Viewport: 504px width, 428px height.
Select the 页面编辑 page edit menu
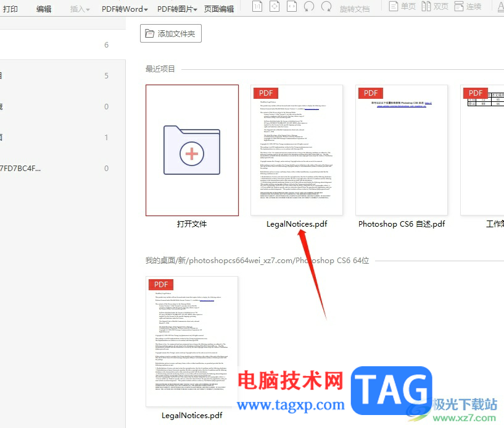click(x=219, y=9)
